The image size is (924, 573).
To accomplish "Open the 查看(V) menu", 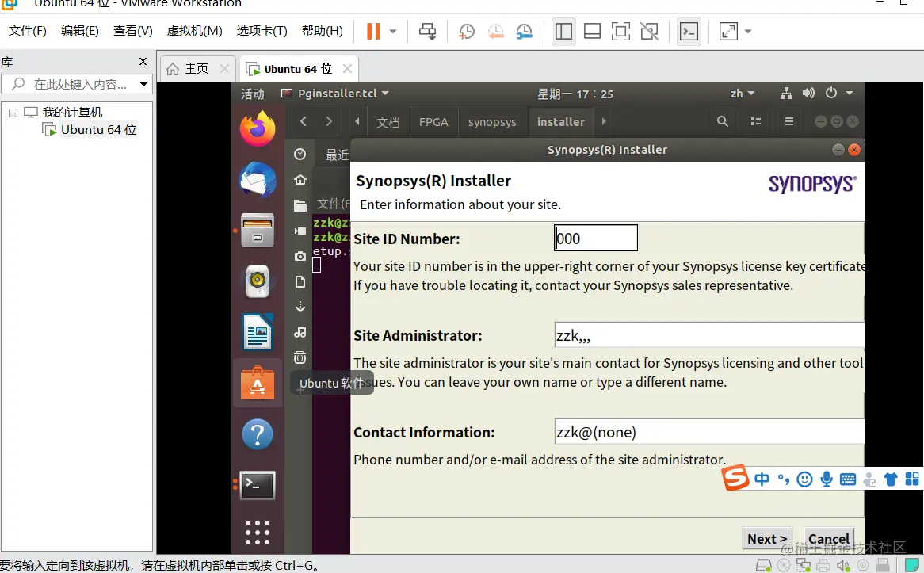I will (132, 31).
